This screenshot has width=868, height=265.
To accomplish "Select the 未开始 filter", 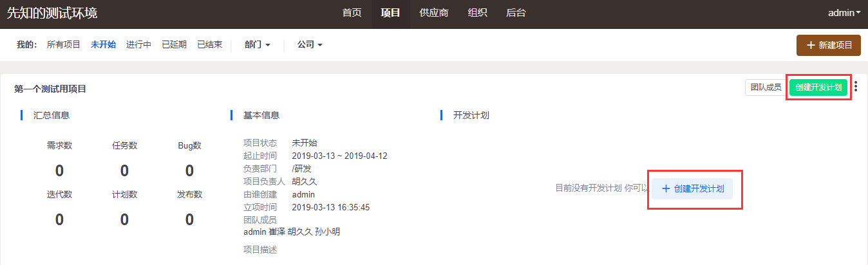I will 103,45.
